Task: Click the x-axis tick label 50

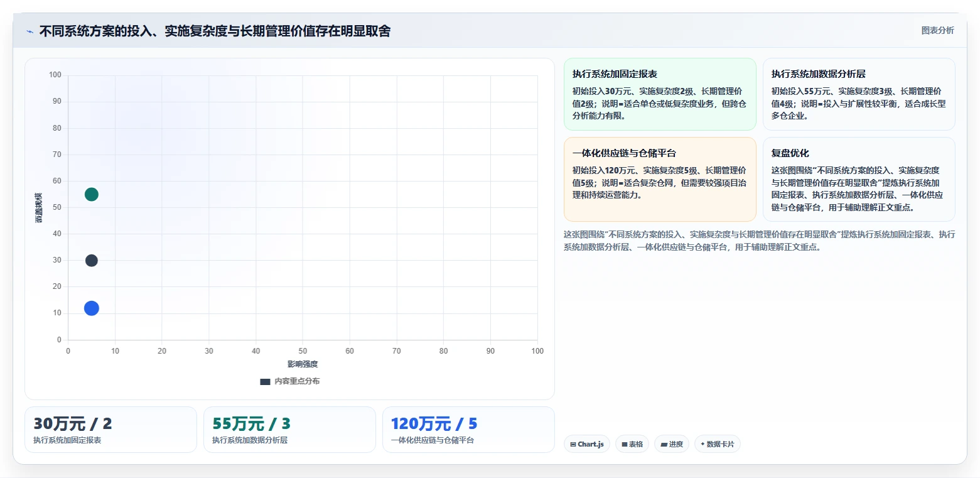Action: (303, 350)
